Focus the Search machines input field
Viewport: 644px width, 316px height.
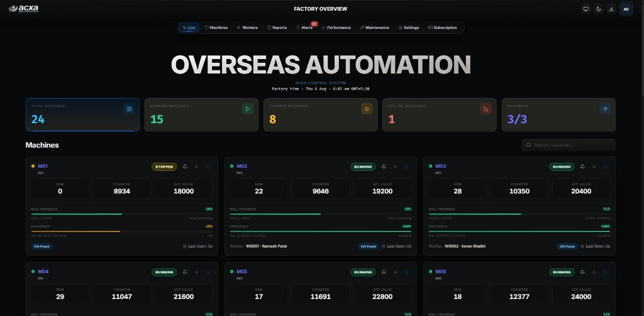coord(569,145)
